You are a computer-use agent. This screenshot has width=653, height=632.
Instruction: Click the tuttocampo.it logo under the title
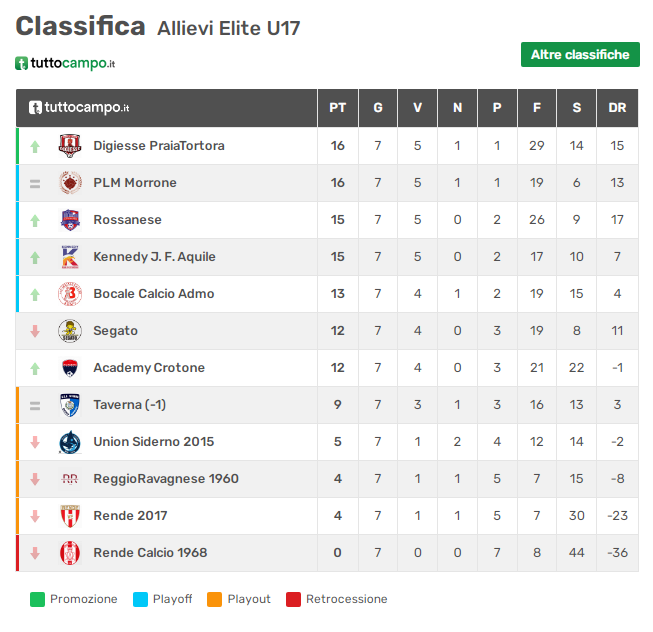click(65, 63)
